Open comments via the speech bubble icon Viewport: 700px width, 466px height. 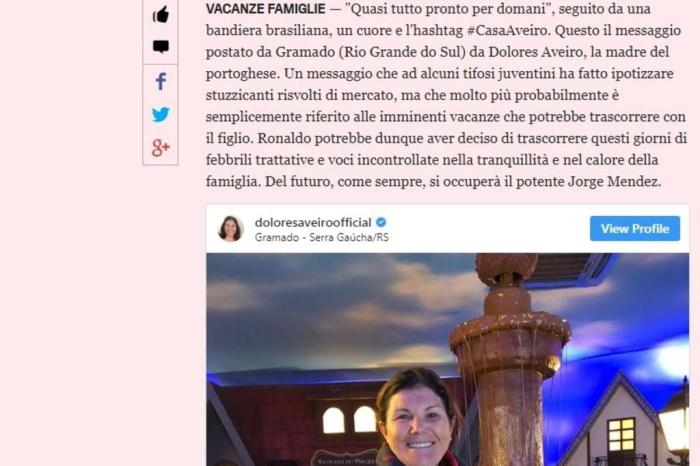pyautogui.click(x=161, y=46)
